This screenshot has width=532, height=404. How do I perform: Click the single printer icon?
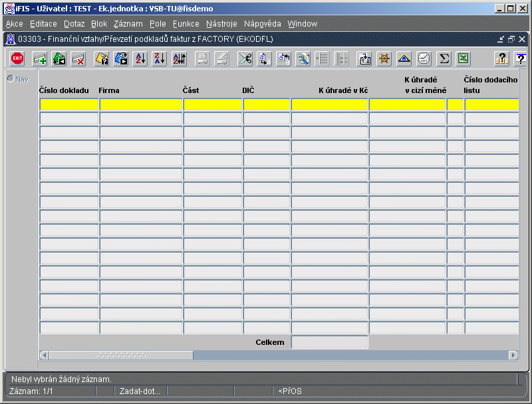point(202,58)
